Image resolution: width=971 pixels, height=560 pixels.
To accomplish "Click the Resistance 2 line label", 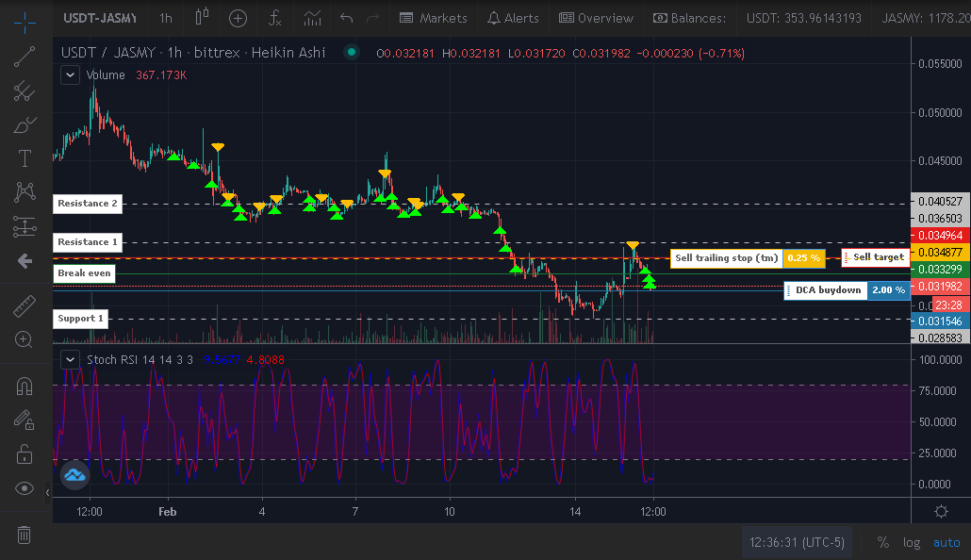I will tap(88, 204).
